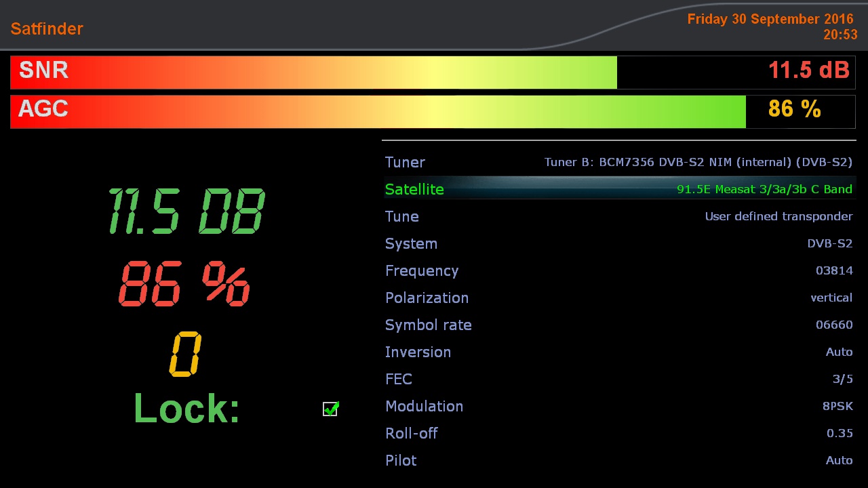Image resolution: width=868 pixels, height=488 pixels.
Task: Click the date and time display
Action: pyautogui.click(x=772, y=26)
